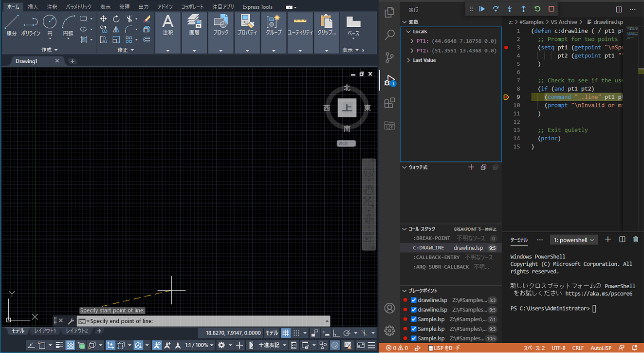The height and width of the screenshot is (353, 644).
Task: Open the Search view in activity bar
Action: 389,35
